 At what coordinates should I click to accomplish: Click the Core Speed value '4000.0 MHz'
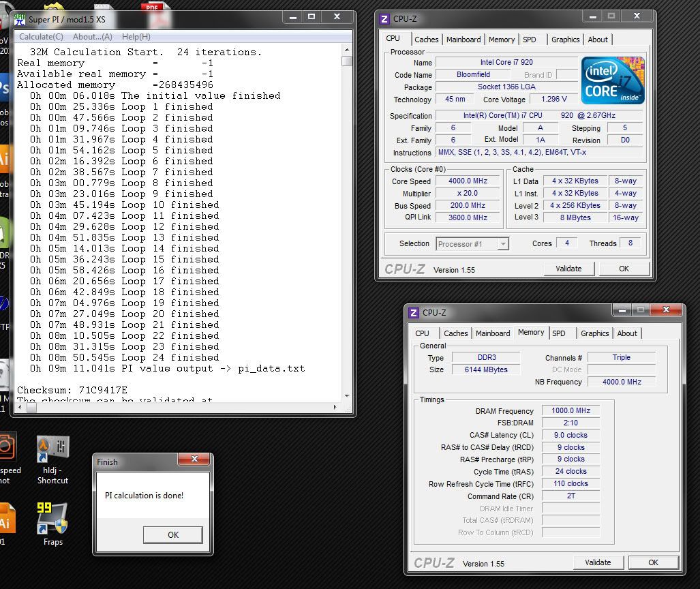(x=468, y=181)
